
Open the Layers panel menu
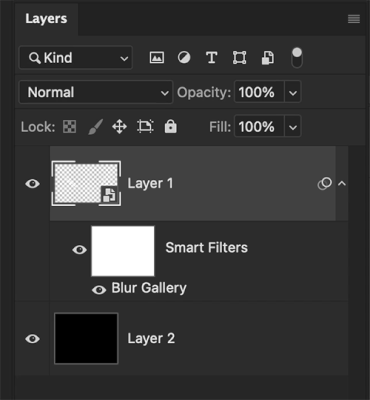click(x=354, y=19)
